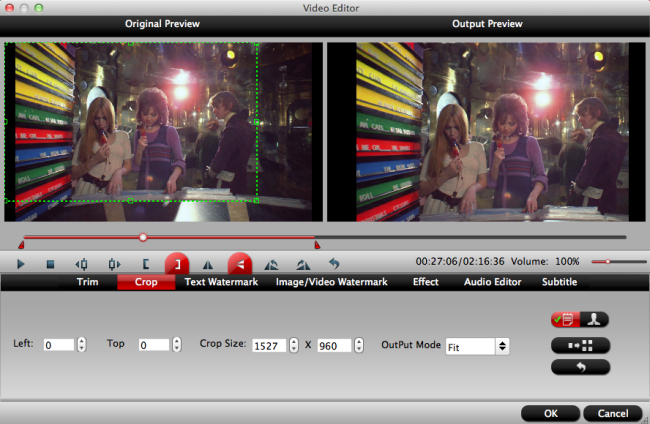Click the trim start marker triangle
Screen dimensions: 650x424
click(21, 245)
